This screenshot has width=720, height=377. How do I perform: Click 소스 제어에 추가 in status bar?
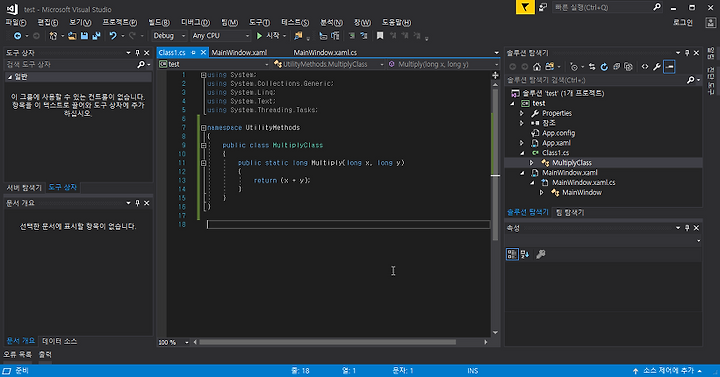(x=668, y=371)
